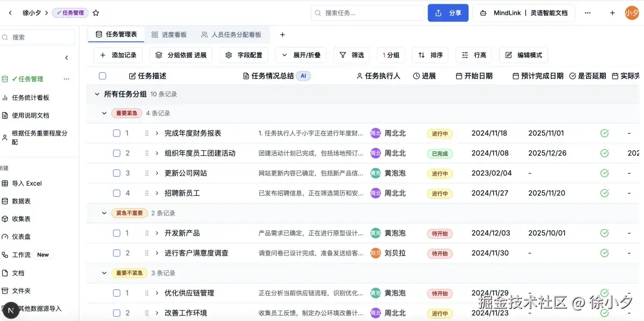
Task: Open the 排序 sort options
Action: click(x=430, y=55)
